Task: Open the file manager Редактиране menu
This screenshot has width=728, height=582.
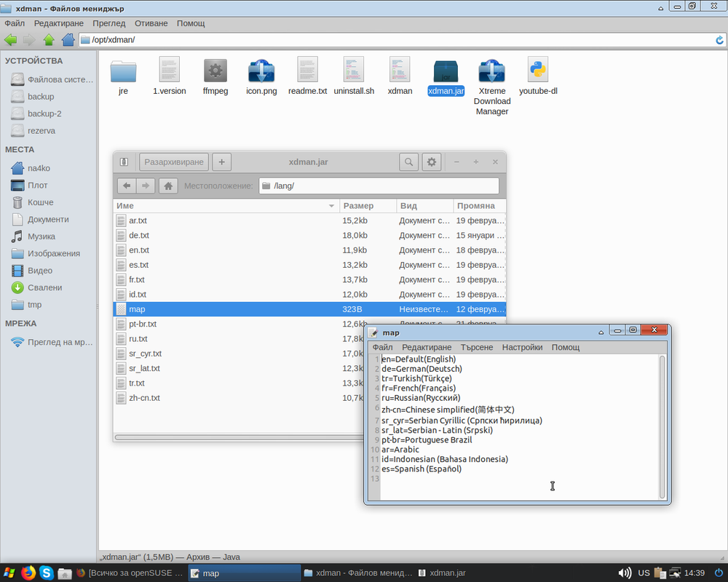Action: [58, 23]
